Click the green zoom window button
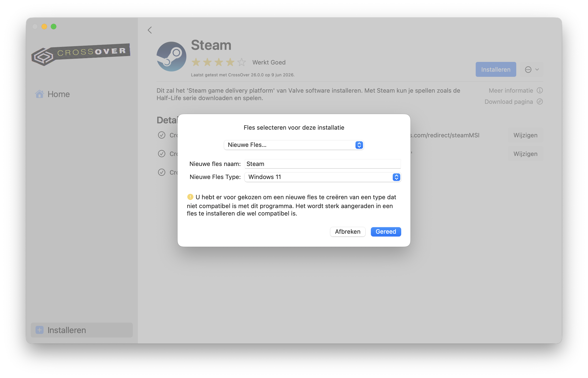588x378 pixels. point(54,27)
